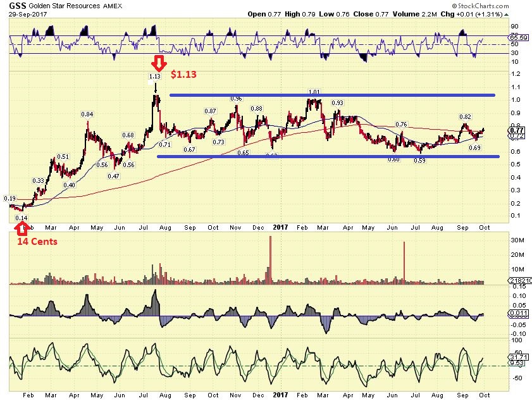Click the 29-Sep-2017 date label
The image size is (532, 403).
click(28, 15)
